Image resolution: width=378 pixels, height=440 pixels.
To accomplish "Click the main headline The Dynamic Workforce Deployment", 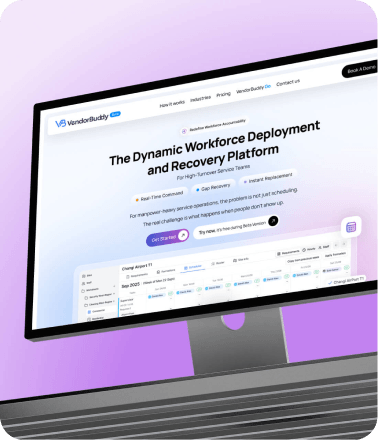I will (214, 143).
